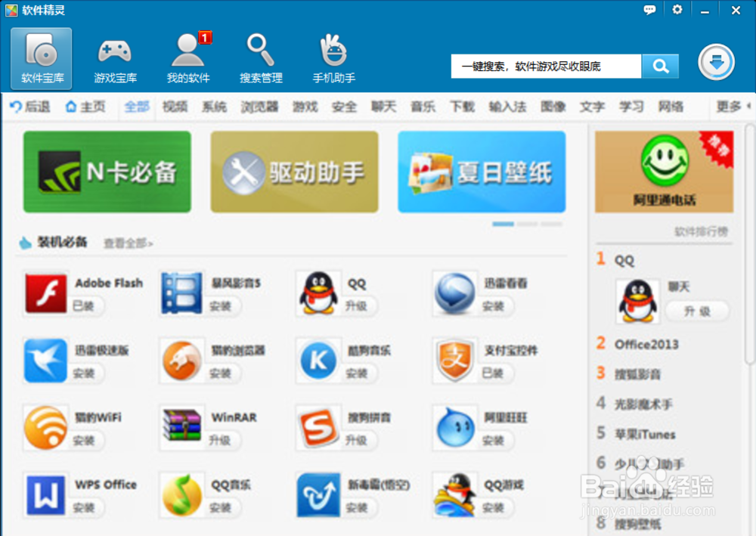The image size is (756, 536).
Task: Click the 阿里旺旺 blue drop icon
Action: [x=454, y=428]
